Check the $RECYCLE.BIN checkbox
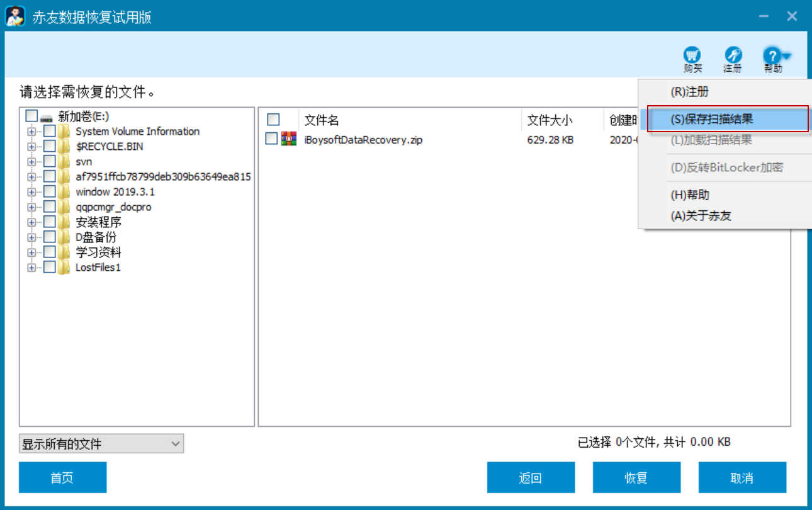 pos(49,147)
